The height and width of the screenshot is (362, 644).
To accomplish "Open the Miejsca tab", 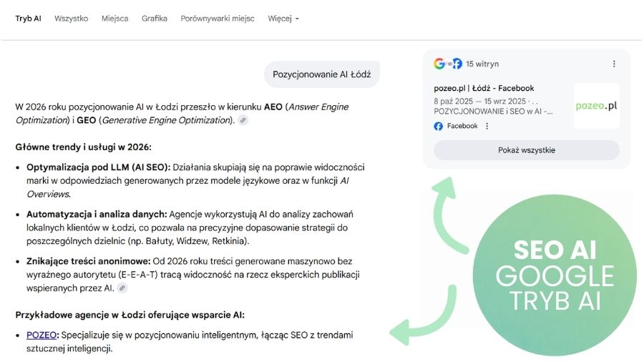I will (115, 19).
